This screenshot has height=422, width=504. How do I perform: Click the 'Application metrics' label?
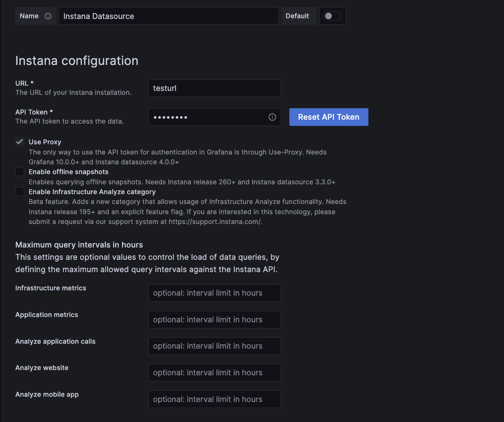coord(47,315)
